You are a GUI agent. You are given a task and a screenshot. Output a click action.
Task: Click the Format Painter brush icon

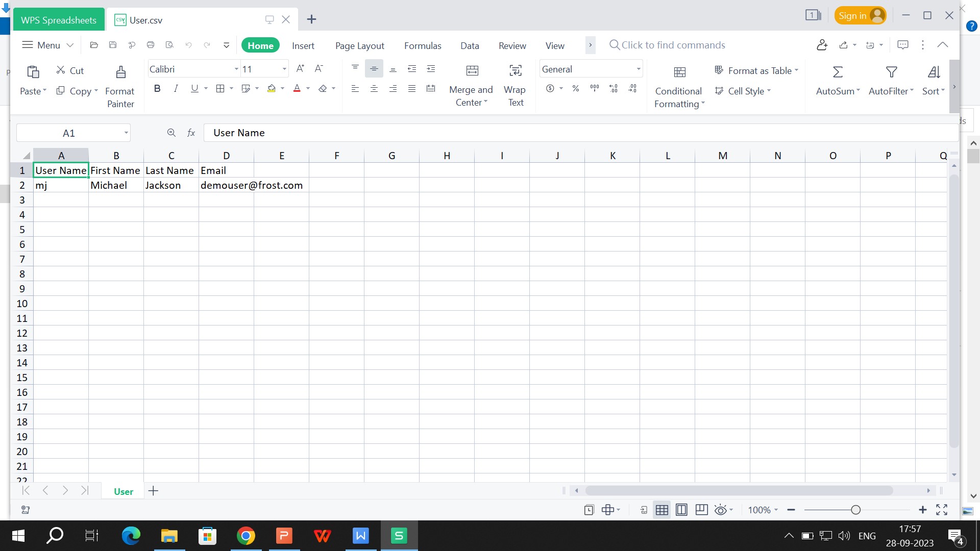121,72
